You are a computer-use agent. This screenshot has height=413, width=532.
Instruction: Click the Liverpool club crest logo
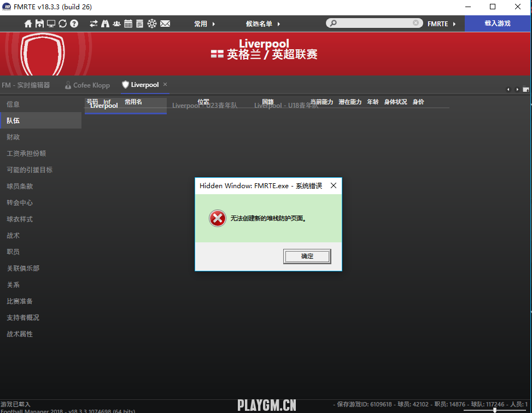point(43,54)
